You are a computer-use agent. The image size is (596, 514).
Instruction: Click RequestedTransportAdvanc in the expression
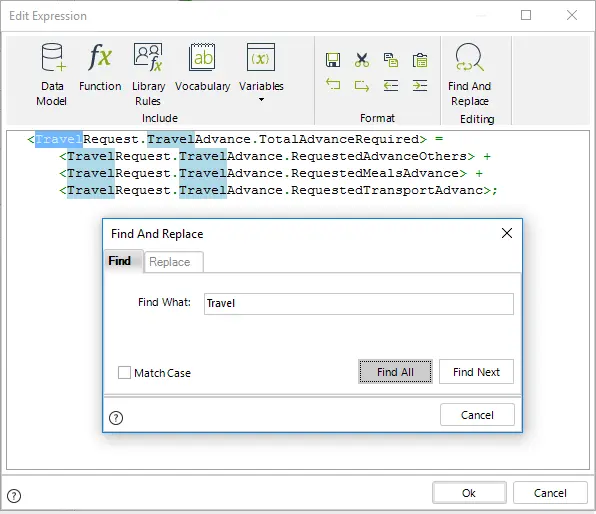click(387, 190)
